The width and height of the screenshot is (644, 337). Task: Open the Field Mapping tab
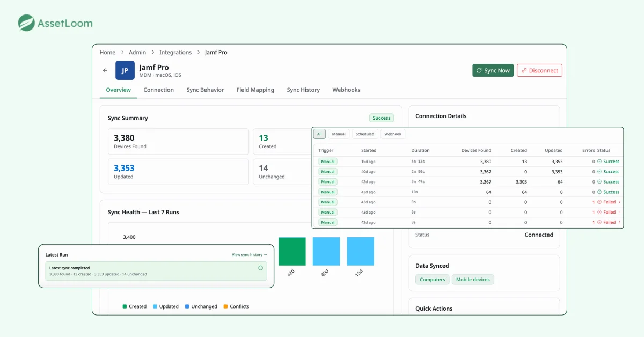tap(255, 90)
